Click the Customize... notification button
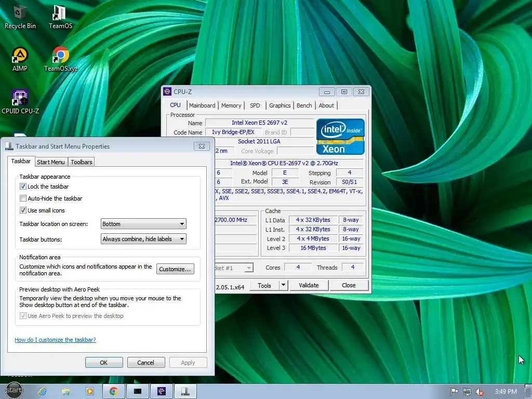The height and width of the screenshot is (399, 532). click(175, 269)
